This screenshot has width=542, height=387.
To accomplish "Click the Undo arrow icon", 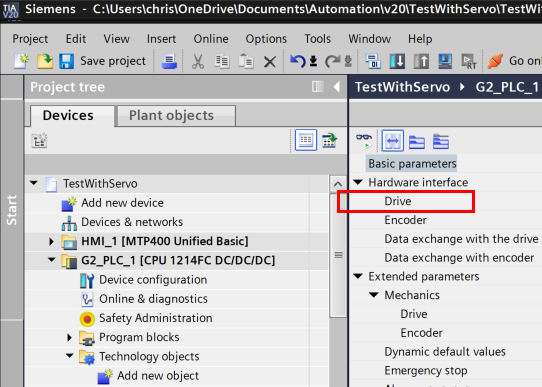I will tap(298, 61).
